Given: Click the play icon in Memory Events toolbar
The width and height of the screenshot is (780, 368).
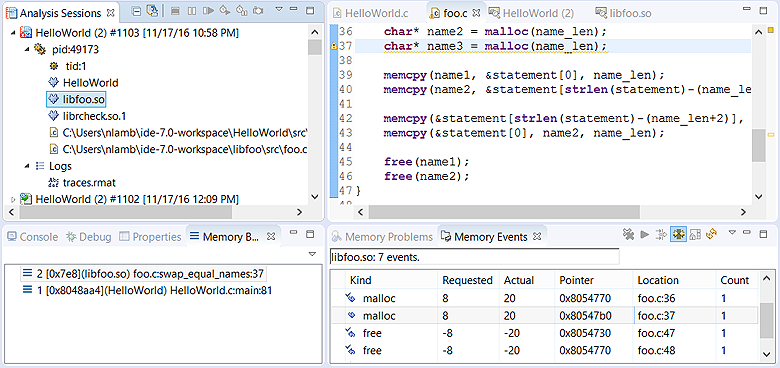Looking at the screenshot, I should pyautogui.click(x=645, y=234).
